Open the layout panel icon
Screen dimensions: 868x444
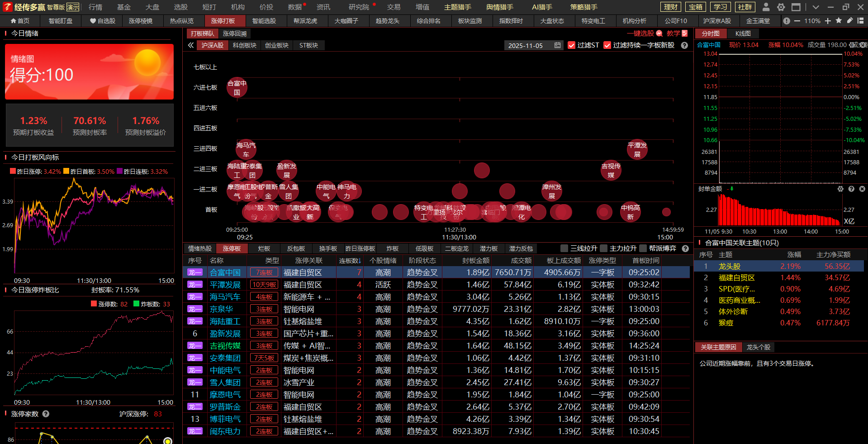tap(860, 21)
